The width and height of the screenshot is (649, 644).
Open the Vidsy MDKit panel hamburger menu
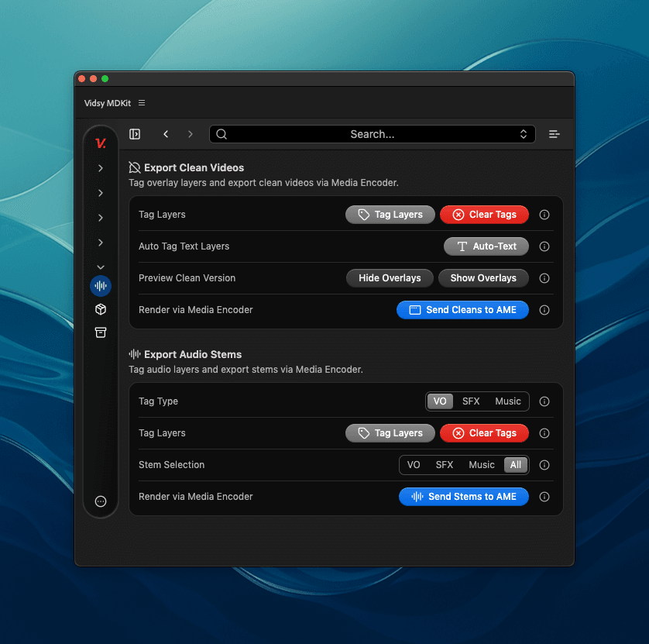pyautogui.click(x=142, y=103)
